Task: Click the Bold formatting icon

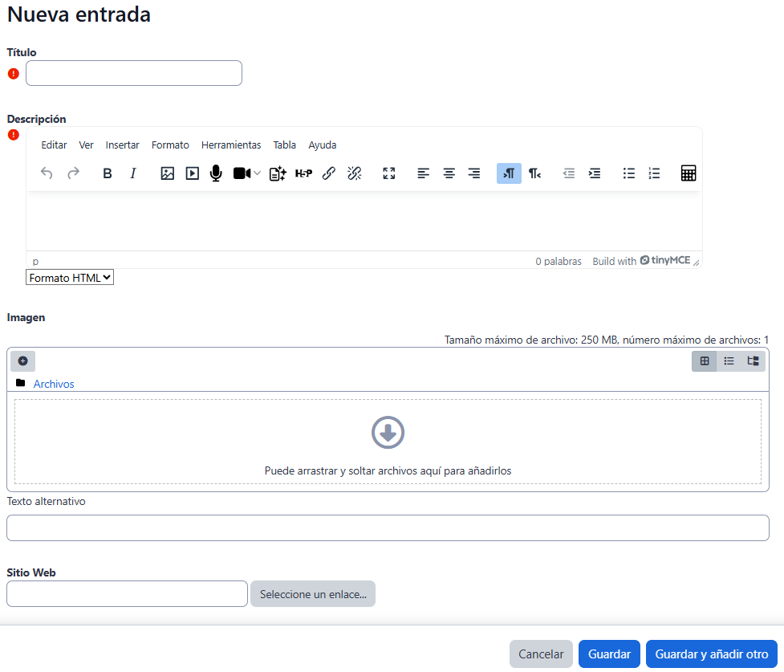Action: tap(108, 173)
